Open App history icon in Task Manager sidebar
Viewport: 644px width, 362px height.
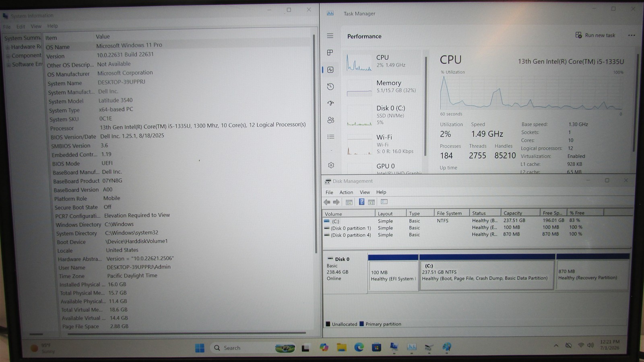pos(330,86)
